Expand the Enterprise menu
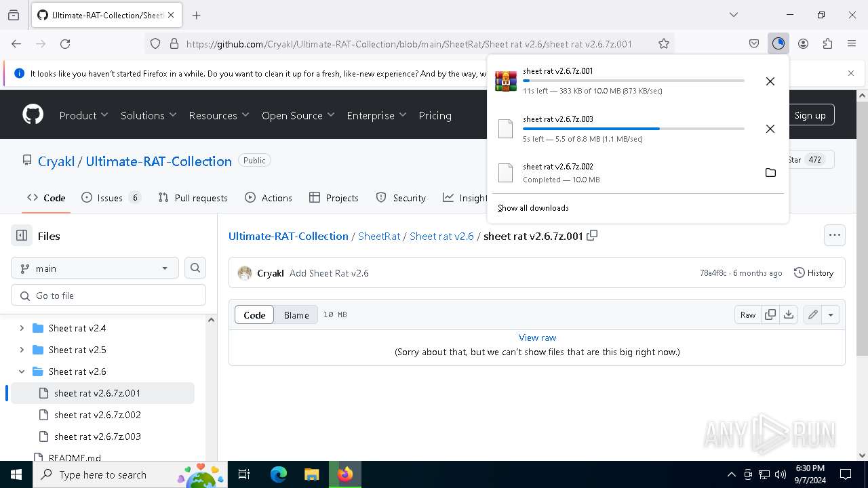This screenshot has width=868, height=488. point(376,115)
